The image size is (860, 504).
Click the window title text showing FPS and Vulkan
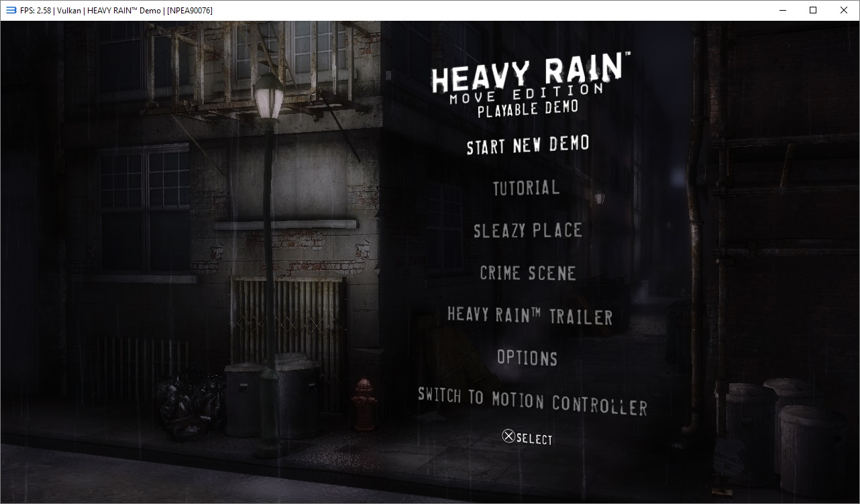coord(116,11)
